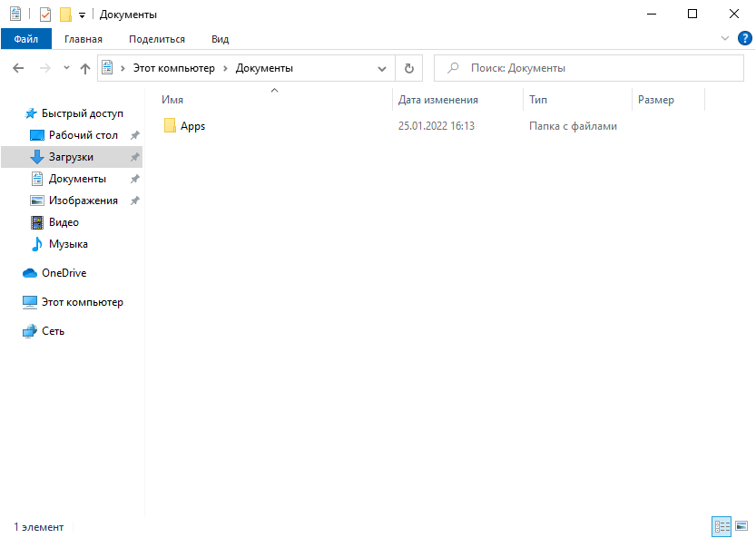Switch to the Главная ribbon tab

83,39
